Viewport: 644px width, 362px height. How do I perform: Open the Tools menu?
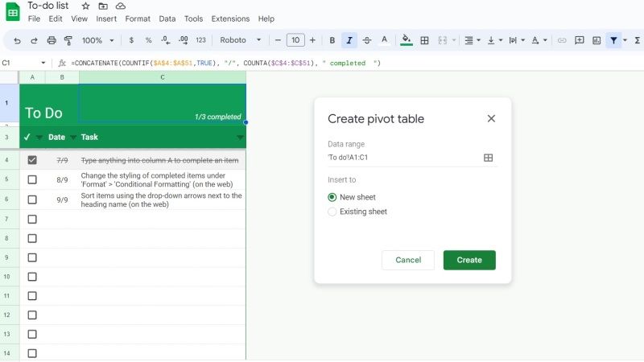[193, 19]
